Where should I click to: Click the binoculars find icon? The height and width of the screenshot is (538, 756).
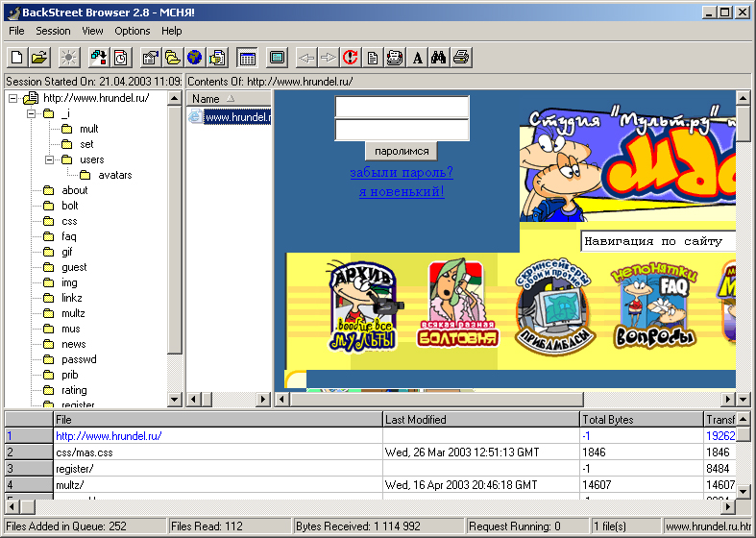tap(439, 58)
